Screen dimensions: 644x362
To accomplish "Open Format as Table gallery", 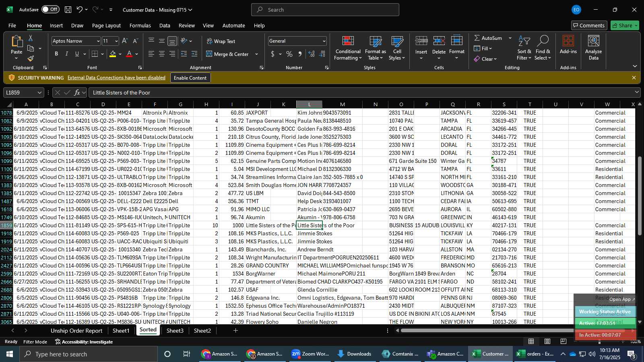I will (375, 48).
